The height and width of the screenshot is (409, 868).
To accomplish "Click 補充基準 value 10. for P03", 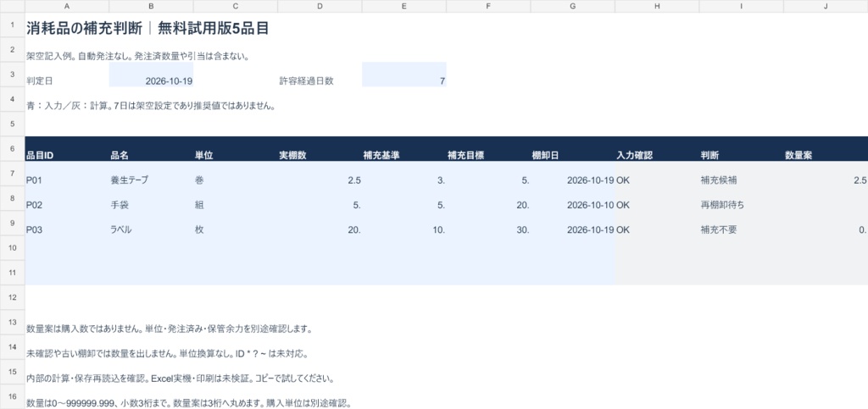I will tap(404, 224).
